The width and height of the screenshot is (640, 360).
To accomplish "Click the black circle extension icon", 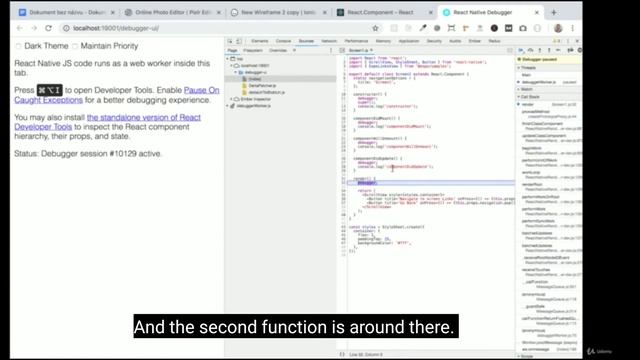I will (494, 28).
